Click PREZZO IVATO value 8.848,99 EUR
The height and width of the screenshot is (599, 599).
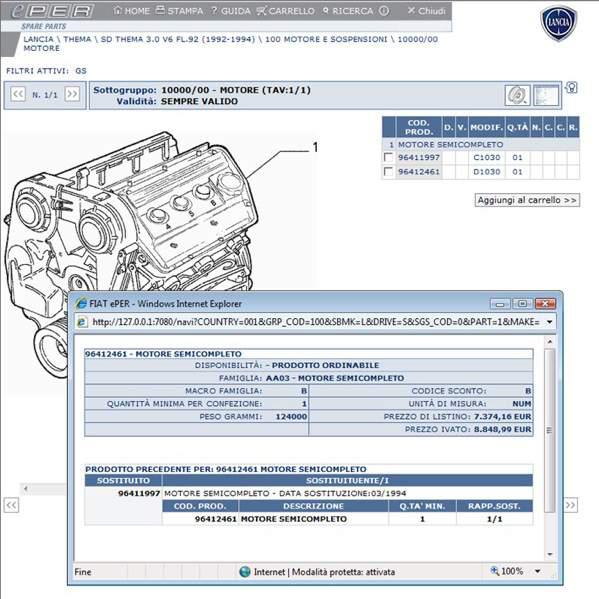point(502,429)
